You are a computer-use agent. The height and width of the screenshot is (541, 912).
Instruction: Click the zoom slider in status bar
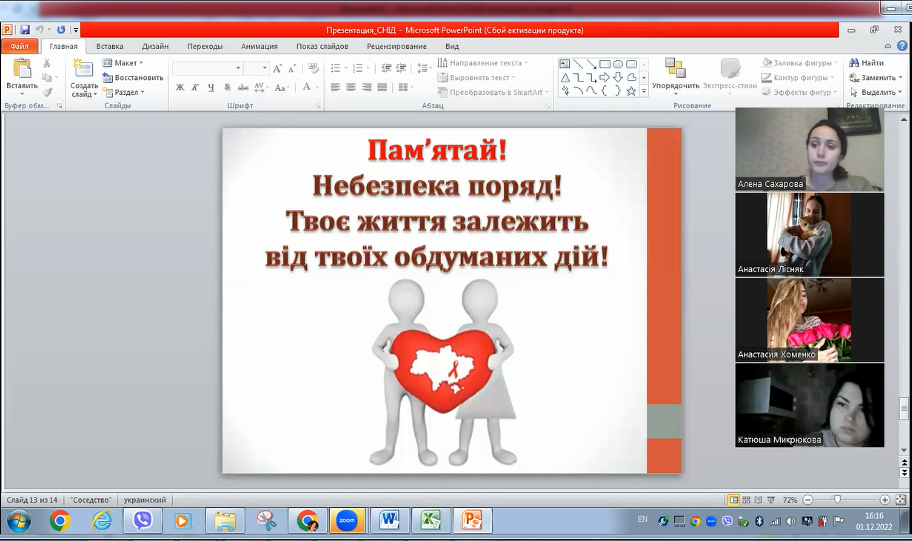[x=838, y=499]
